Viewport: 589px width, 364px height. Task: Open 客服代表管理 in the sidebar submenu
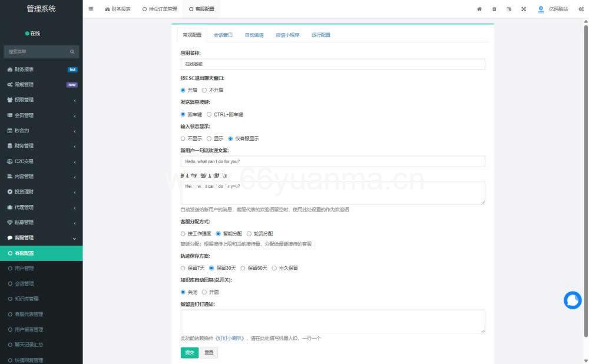click(28, 315)
